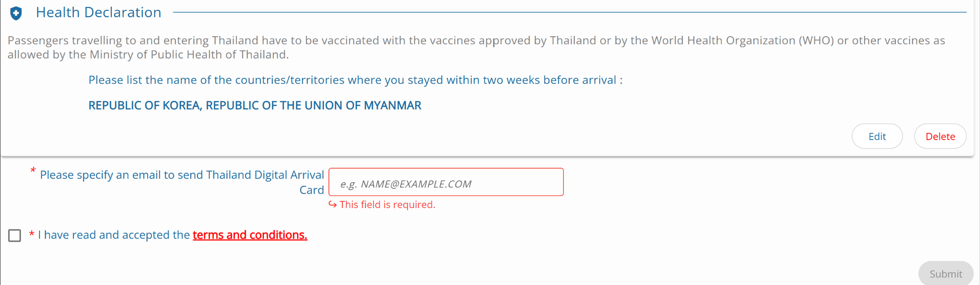Open the terms and conditions link
The image size is (980, 285).
click(x=250, y=235)
